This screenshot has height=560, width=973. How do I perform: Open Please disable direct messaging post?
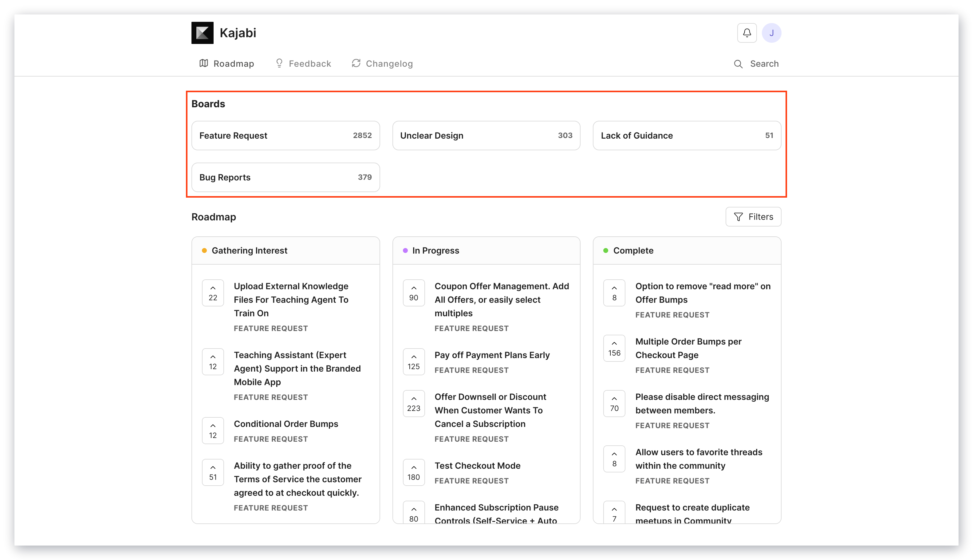click(702, 404)
